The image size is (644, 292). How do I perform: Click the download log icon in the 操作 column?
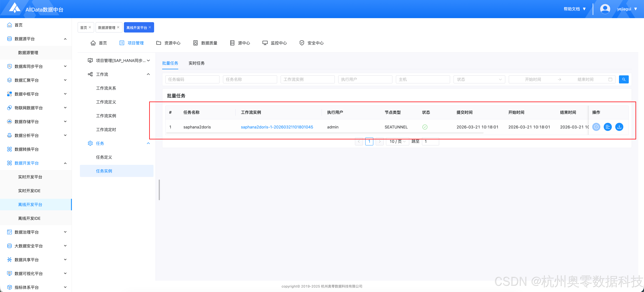[619, 127]
